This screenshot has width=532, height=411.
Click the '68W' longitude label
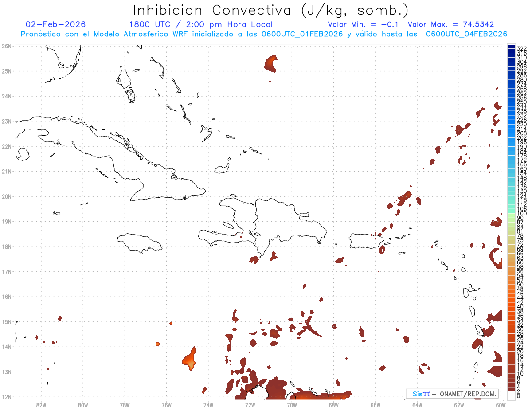[x=334, y=405]
